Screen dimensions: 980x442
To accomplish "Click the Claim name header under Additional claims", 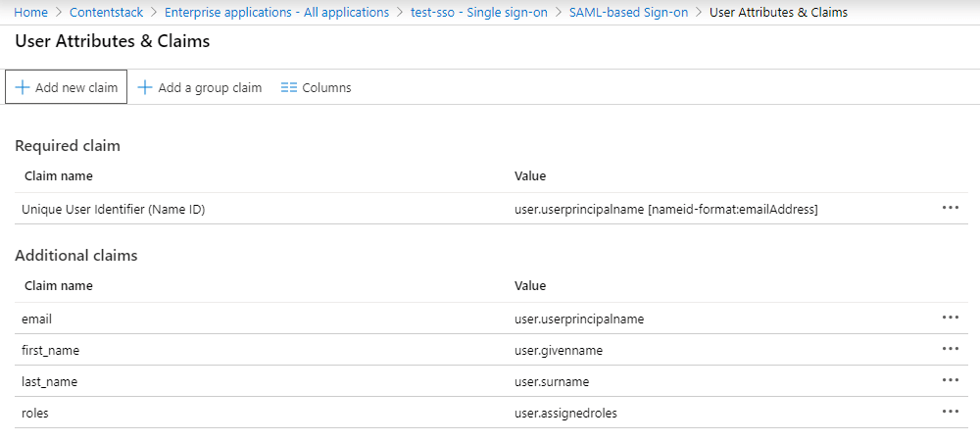I will coord(59,285).
